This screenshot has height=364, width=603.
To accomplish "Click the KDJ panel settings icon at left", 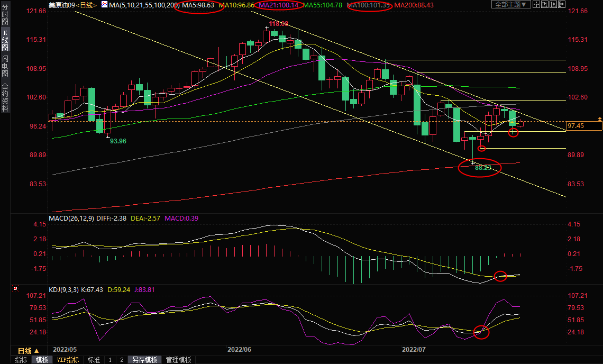I will click(x=15, y=289).
